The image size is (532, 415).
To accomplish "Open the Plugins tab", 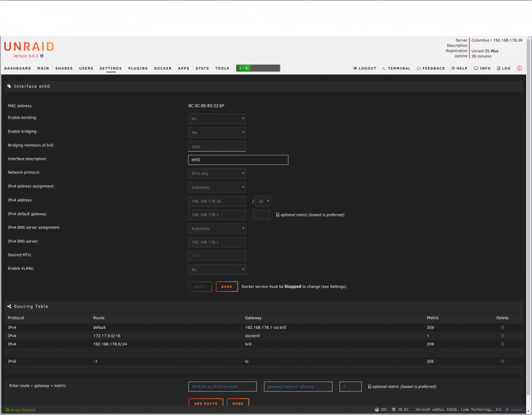I will tap(138, 68).
